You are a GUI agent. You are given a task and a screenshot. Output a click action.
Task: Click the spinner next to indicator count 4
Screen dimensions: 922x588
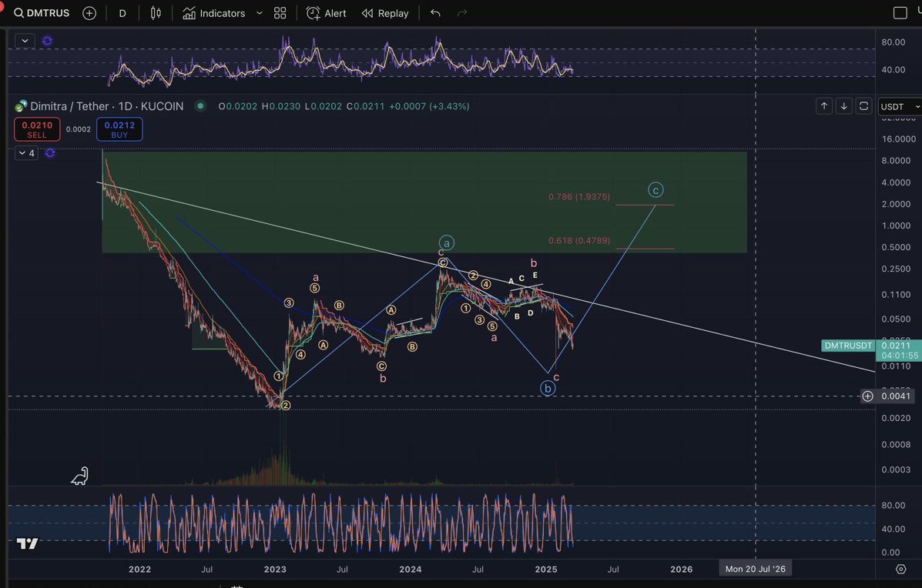(x=50, y=153)
